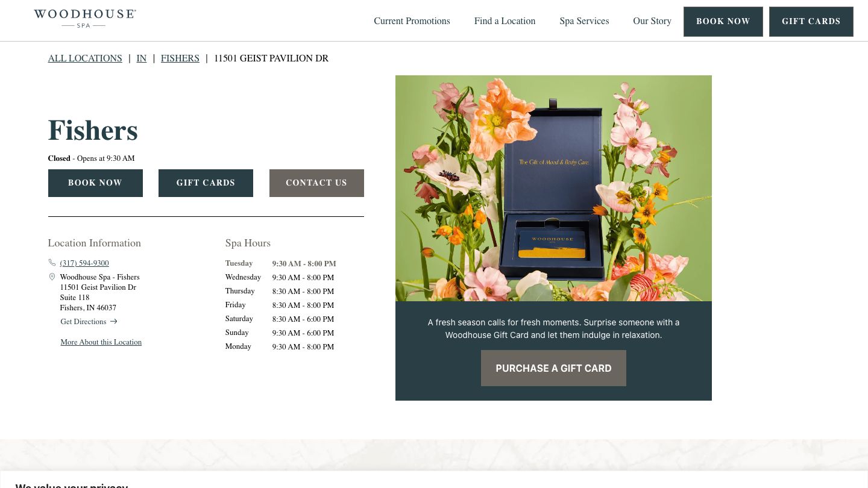Click the header GIFT CARDS button
The image size is (868, 488).
[x=811, y=22]
